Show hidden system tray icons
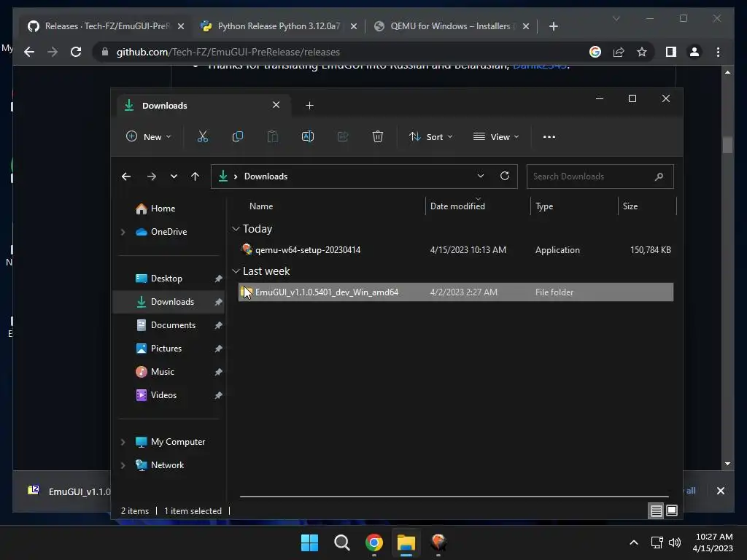The width and height of the screenshot is (747, 560). pos(634,542)
